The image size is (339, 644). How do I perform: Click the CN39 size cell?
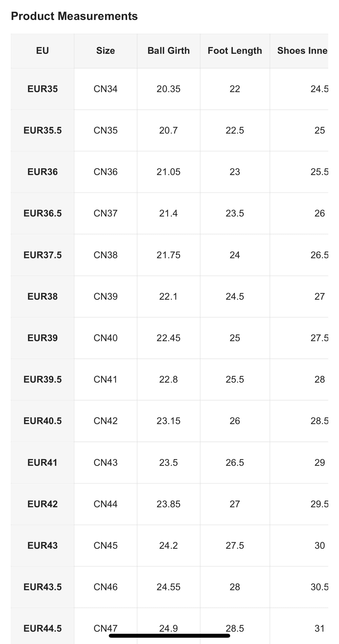(106, 297)
